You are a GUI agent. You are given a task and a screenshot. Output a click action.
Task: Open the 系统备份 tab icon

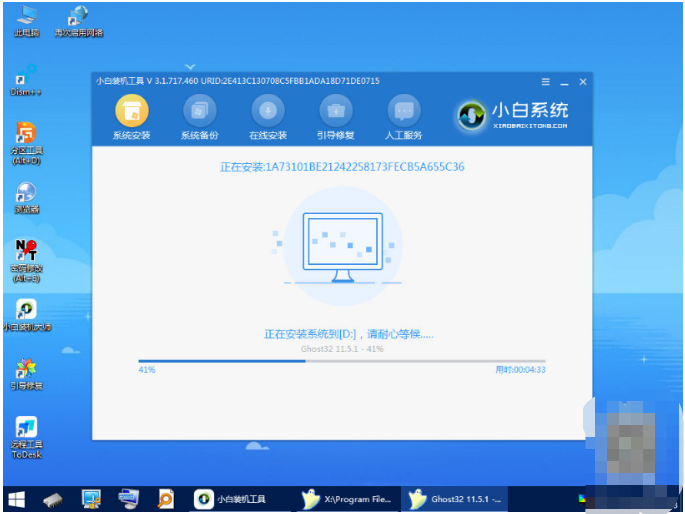pos(200,111)
